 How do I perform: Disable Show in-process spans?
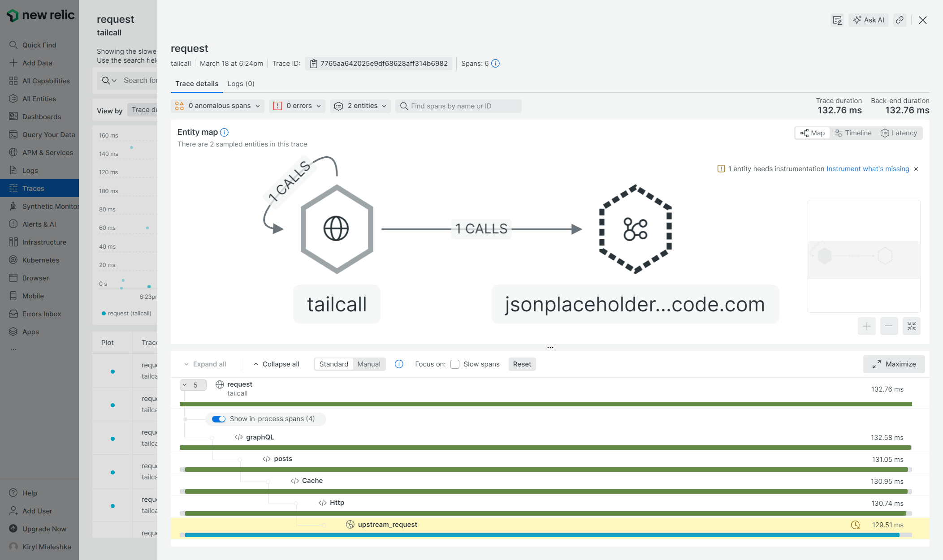pyautogui.click(x=219, y=419)
